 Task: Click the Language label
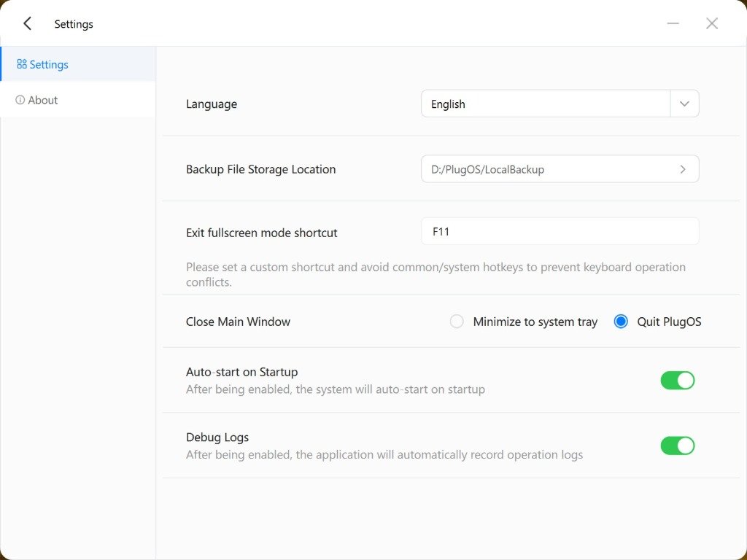(x=212, y=104)
